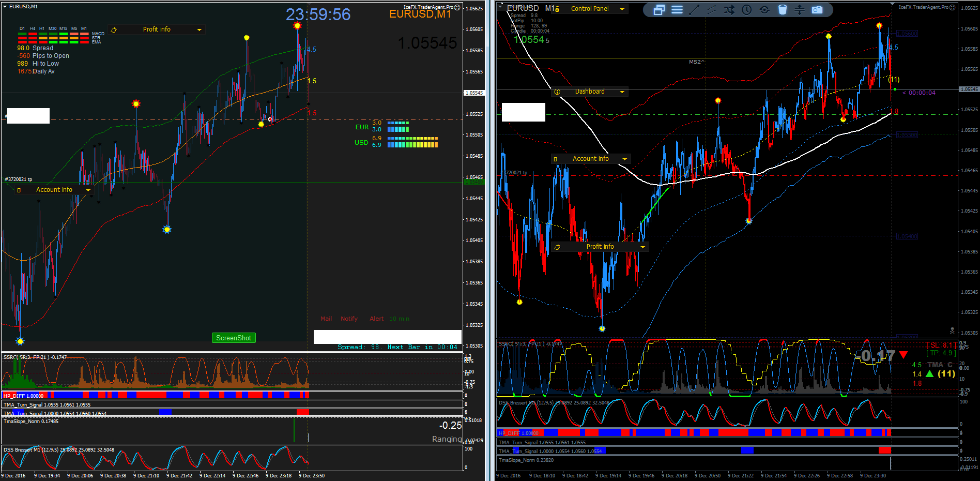The width and height of the screenshot is (980, 481).
Task: Click the H1 timeframe header in signal grid
Action: 42,28
